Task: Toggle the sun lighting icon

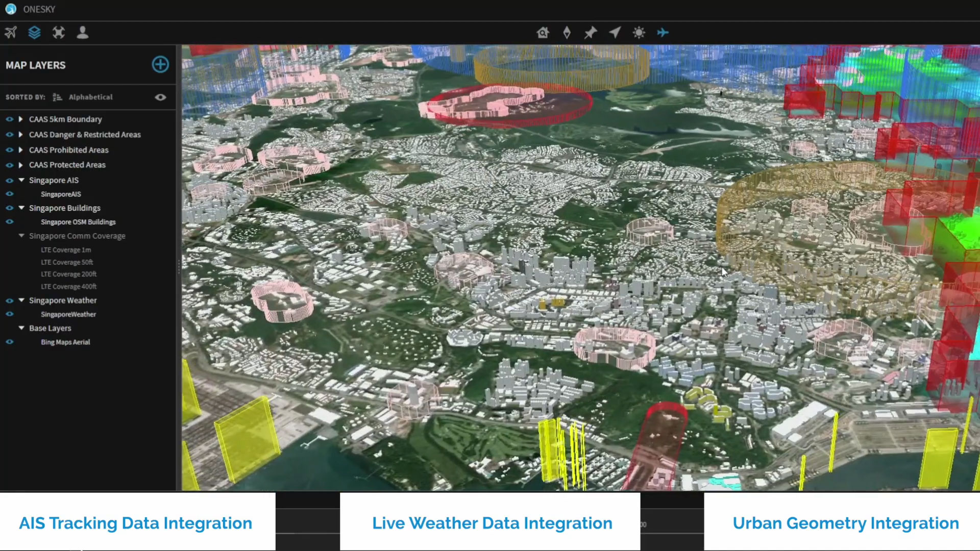Action: point(639,33)
